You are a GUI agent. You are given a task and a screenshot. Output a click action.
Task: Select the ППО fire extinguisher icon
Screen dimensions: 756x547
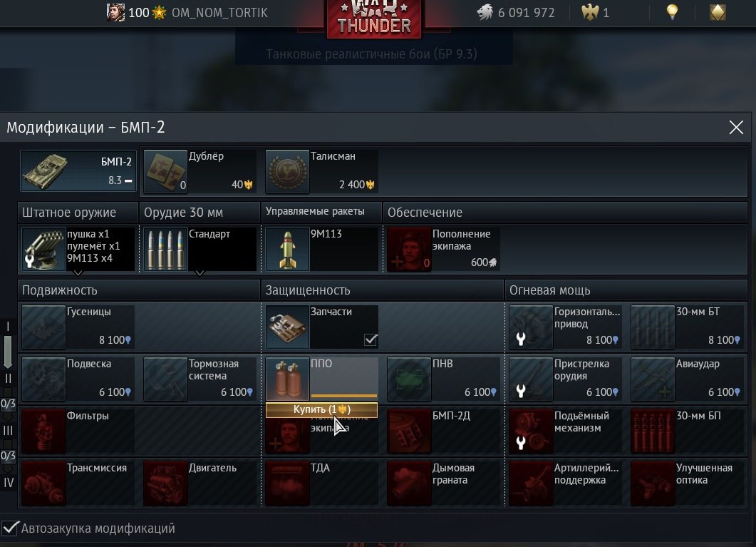pyautogui.click(x=287, y=379)
